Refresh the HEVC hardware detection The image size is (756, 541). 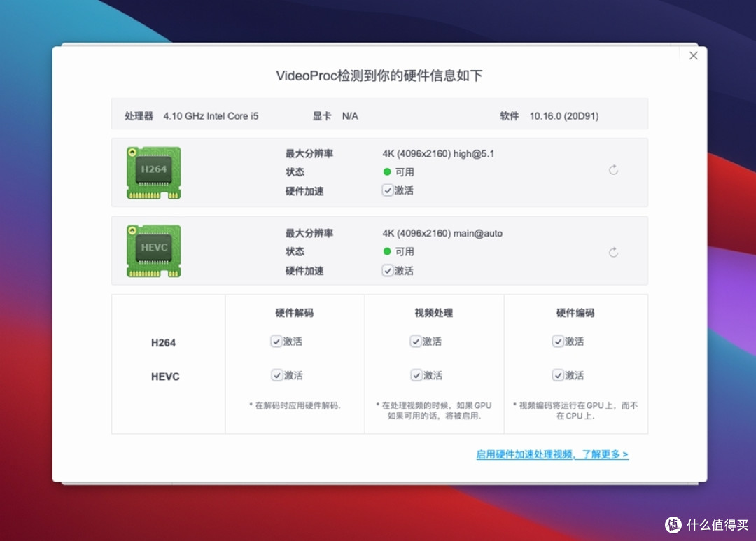point(613,252)
